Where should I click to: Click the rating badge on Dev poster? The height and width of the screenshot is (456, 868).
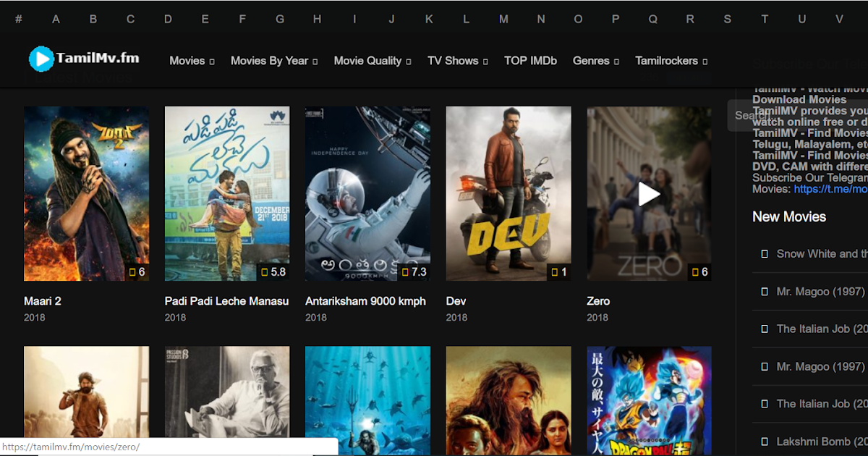(x=558, y=272)
